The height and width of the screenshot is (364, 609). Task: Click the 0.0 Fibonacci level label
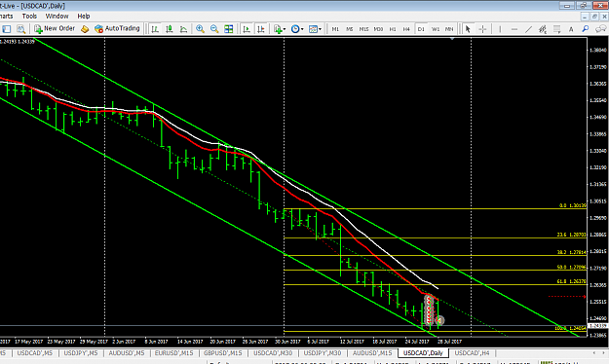tap(573, 205)
